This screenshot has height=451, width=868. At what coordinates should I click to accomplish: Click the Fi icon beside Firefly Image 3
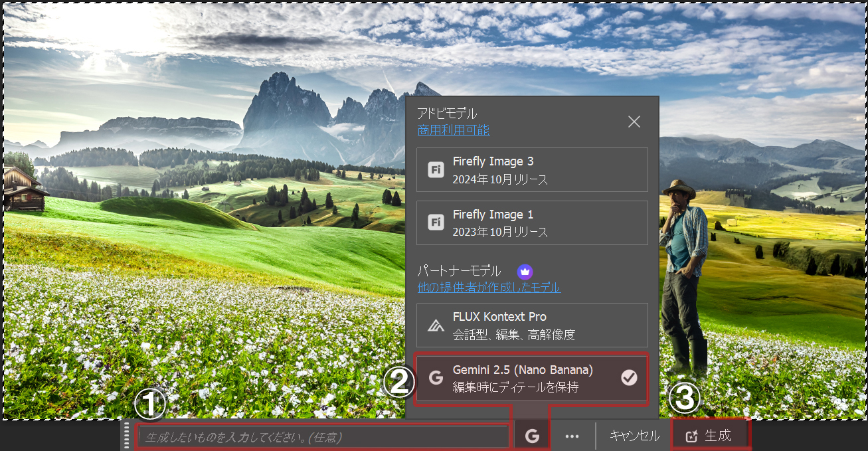click(x=436, y=170)
